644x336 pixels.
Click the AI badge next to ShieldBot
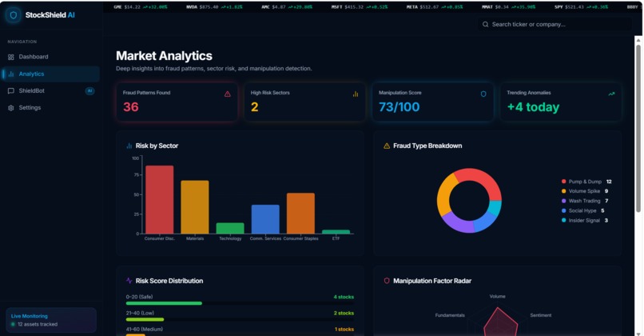tap(89, 91)
